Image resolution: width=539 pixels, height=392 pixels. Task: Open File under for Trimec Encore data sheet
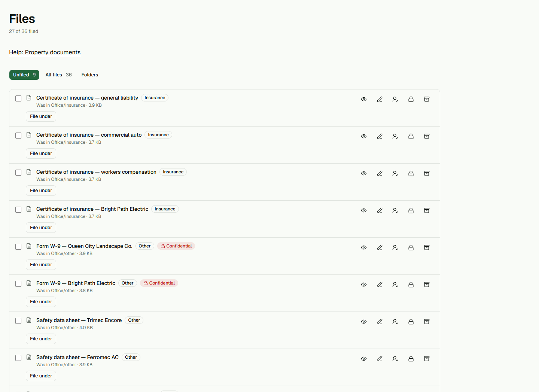(x=41, y=339)
